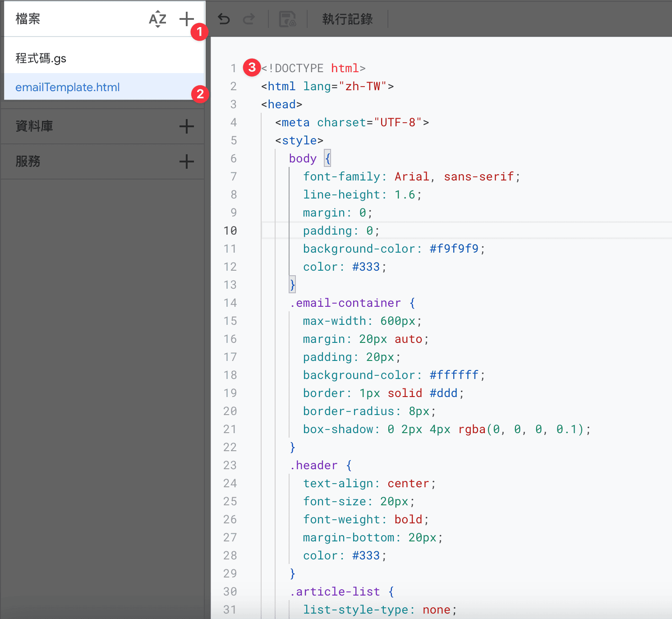Click the 資料庫 section label
Viewport: 672px width, 619px height.
[x=34, y=126]
